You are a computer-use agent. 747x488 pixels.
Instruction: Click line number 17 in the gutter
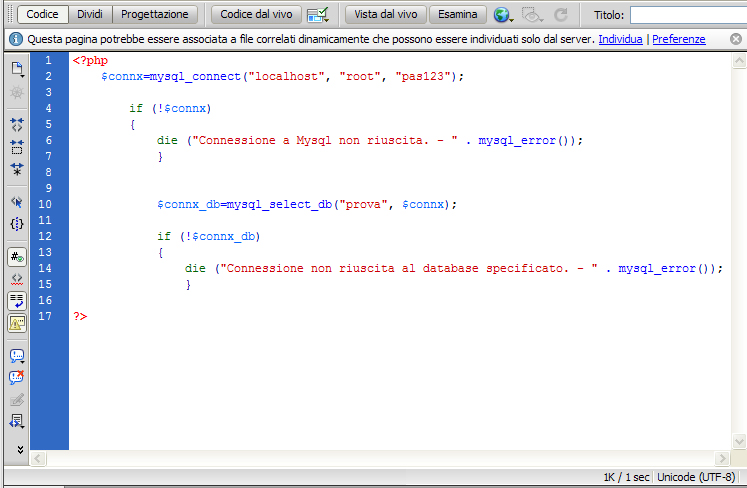coord(45,316)
